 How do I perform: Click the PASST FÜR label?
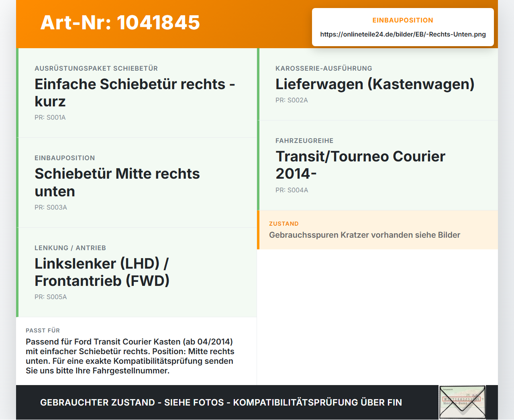point(43,330)
